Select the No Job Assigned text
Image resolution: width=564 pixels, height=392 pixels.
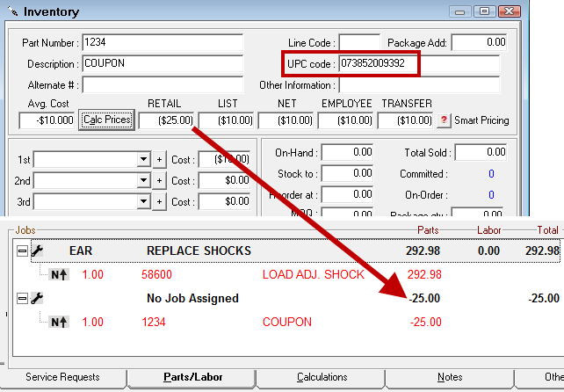pos(192,298)
